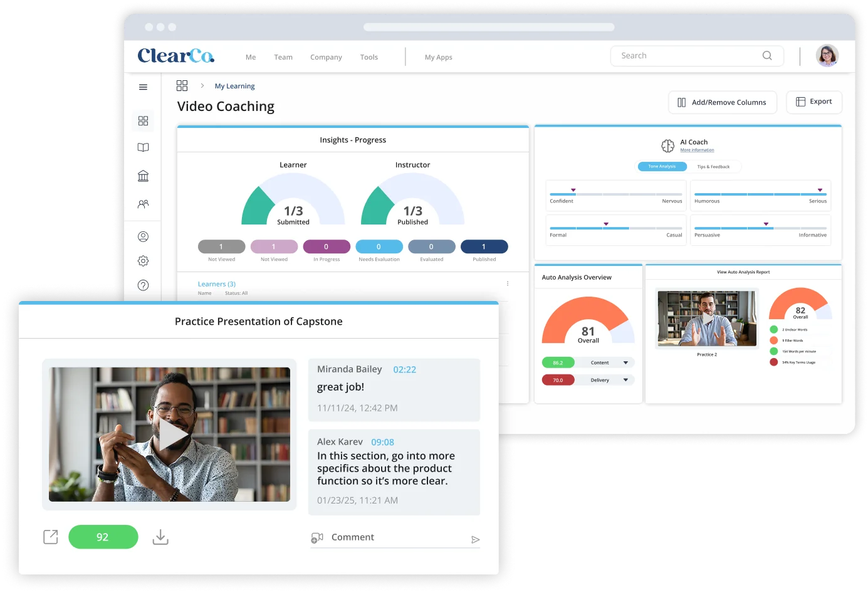Open the My Apps menu

(x=438, y=57)
